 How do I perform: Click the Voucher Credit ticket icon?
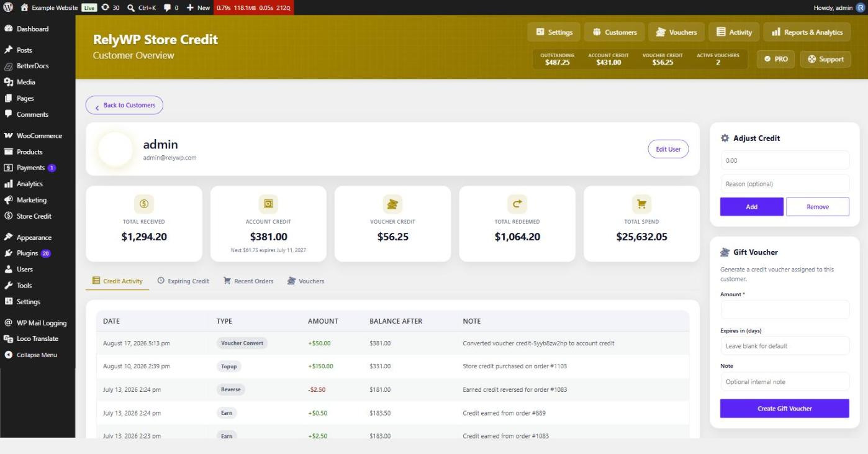392,204
